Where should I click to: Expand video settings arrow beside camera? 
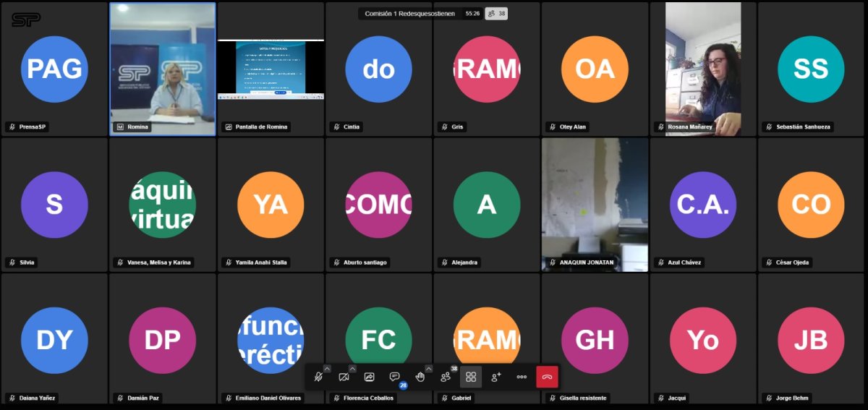click(x=352, y=369)
